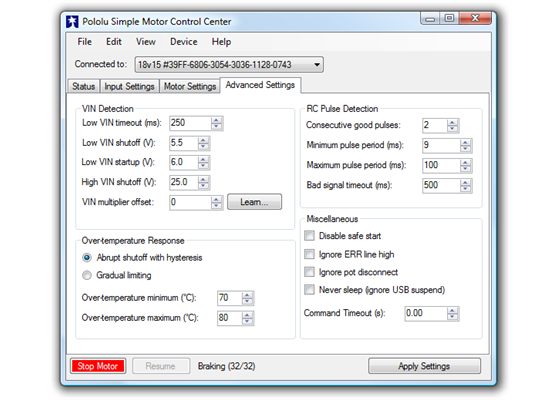The width and height of the screenshot is (560, 400).
Task: Click the Consecutive good pulses spinner arrows
Action: pyautogui.click(x=452, y=125)
